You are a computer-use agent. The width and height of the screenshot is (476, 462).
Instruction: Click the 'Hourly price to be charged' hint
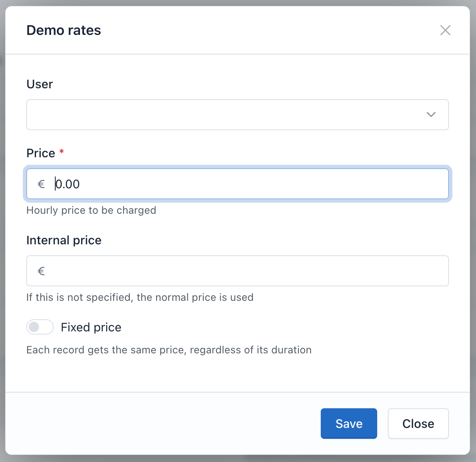pyautogui.click(x=91, y=210)
